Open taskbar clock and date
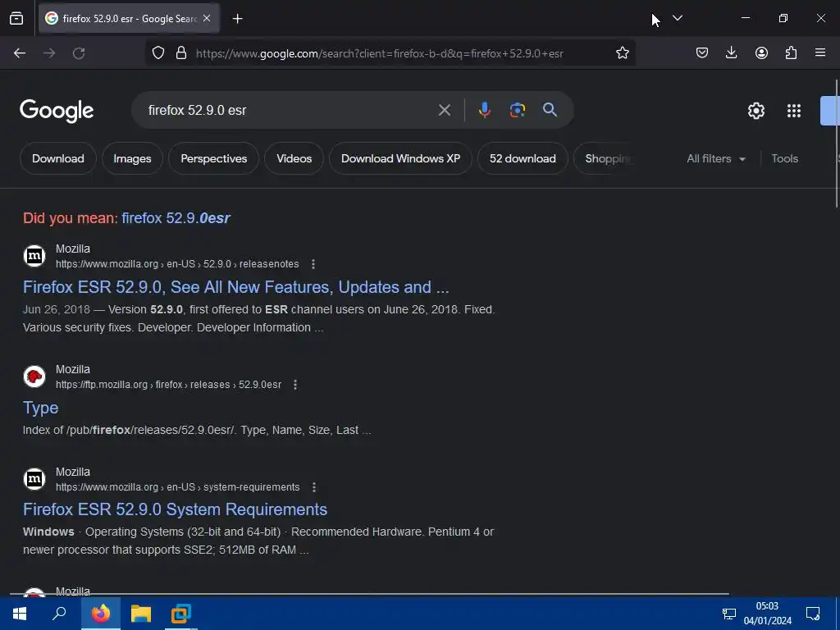This screenshot has height=630, width=840. tap(767, 614)
